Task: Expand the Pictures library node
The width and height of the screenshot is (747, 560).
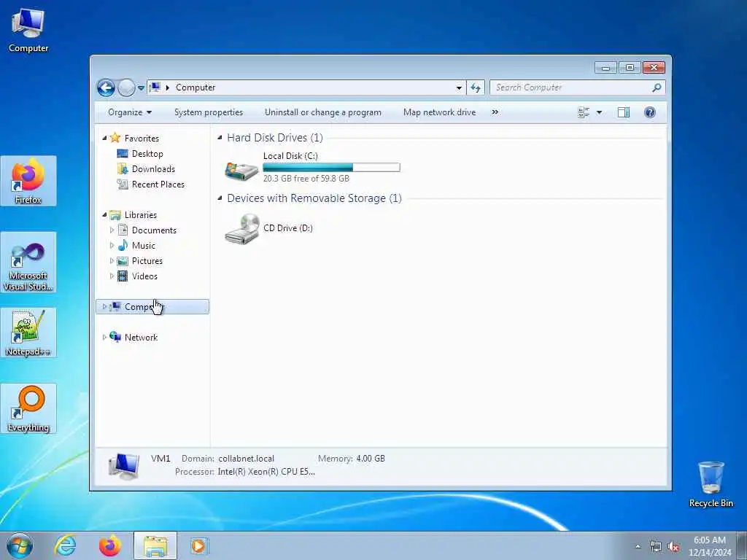Action: (x=112, y=261)
